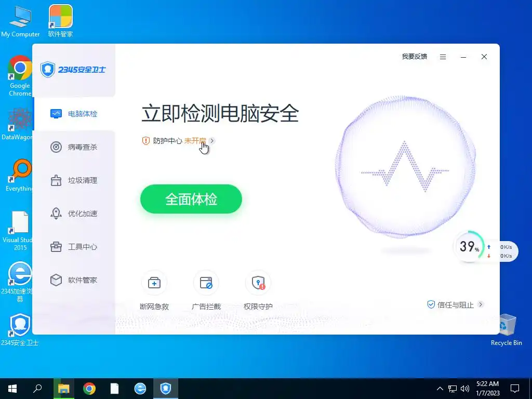Open the Windows Start menu

pyautogui.click(x=12, y=389)
